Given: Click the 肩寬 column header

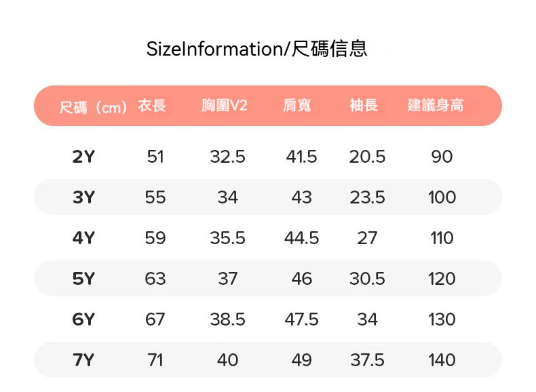Looking at the screenshot, I should (x=296, y=106).
